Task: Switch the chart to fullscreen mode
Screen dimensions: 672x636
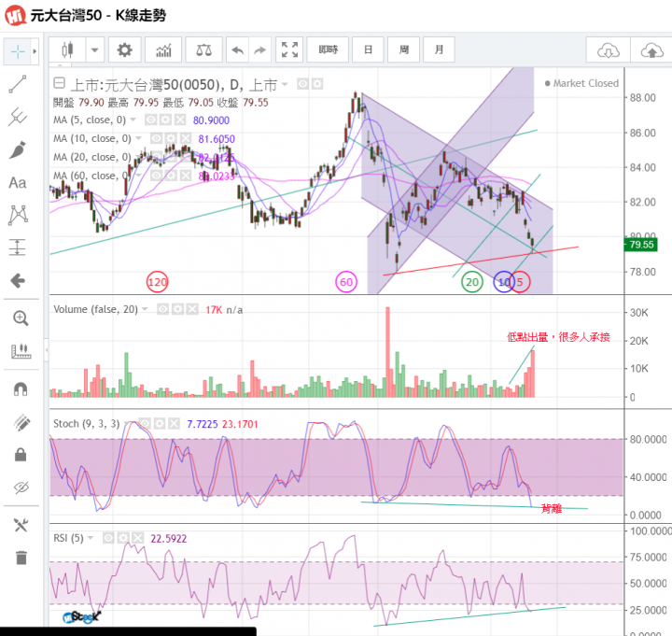Action: click(x=289, y=50)
